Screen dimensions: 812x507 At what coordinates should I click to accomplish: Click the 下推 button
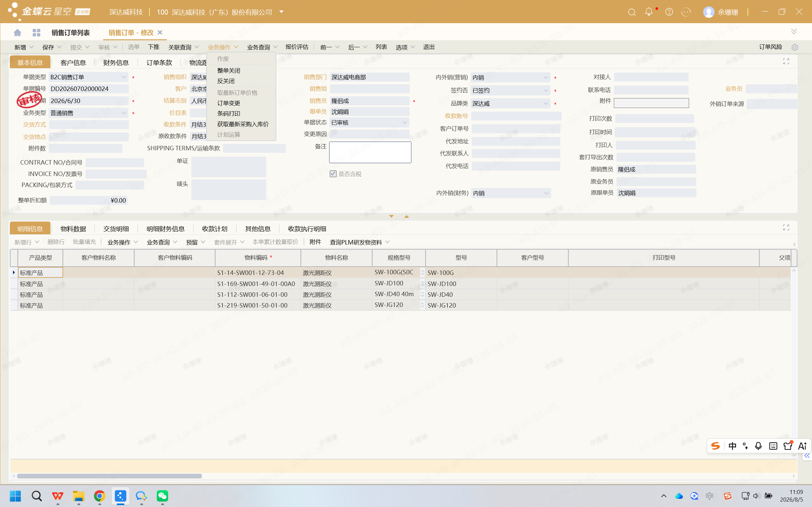coord(154,47)
